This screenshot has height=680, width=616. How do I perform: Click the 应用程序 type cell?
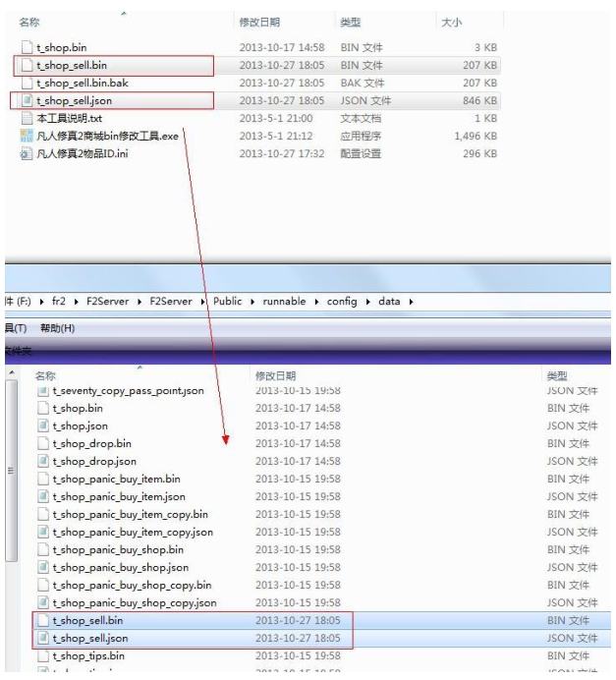361,136
